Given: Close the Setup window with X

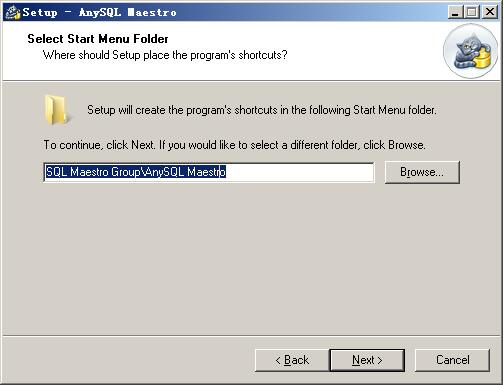Looking at the screenshot, I should click(490, 12).
